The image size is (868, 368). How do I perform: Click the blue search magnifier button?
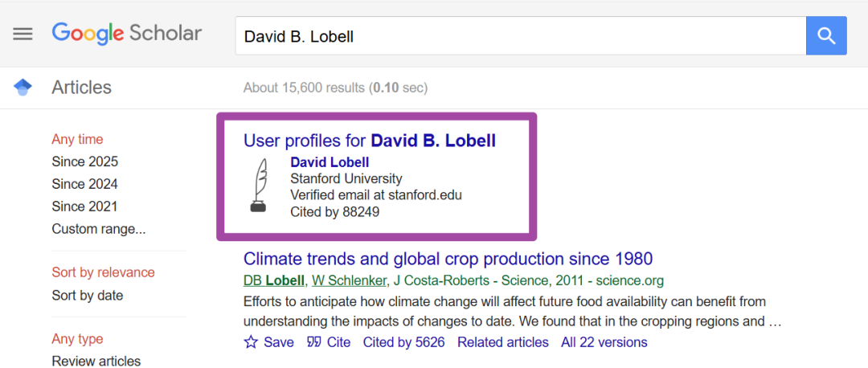tap(826, 36)
